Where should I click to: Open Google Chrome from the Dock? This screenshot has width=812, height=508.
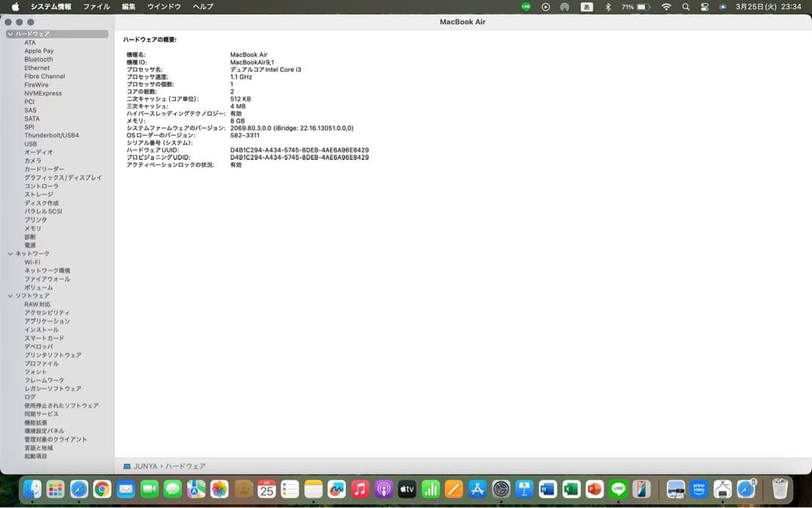pyautogui.click(x=101, y=489)
